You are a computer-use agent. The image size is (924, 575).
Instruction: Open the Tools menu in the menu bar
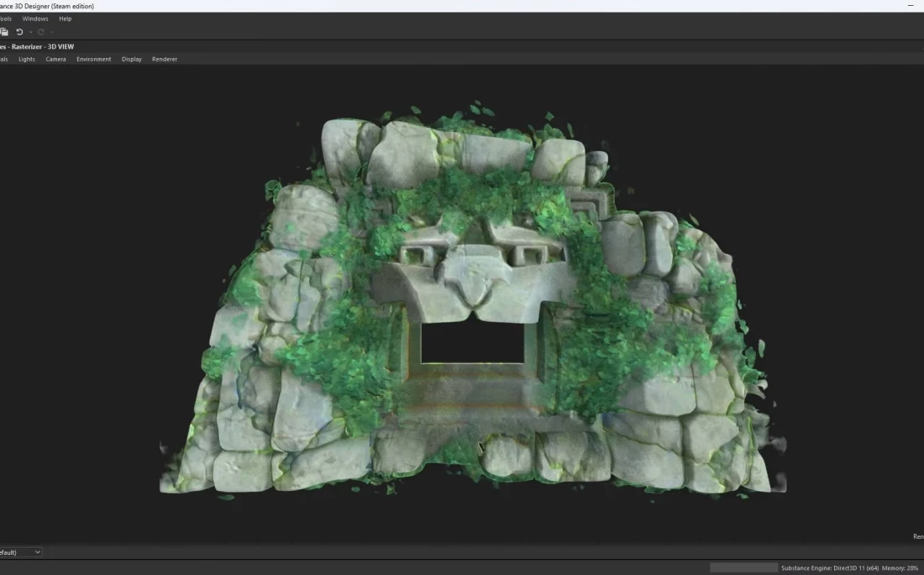point(5,18)
